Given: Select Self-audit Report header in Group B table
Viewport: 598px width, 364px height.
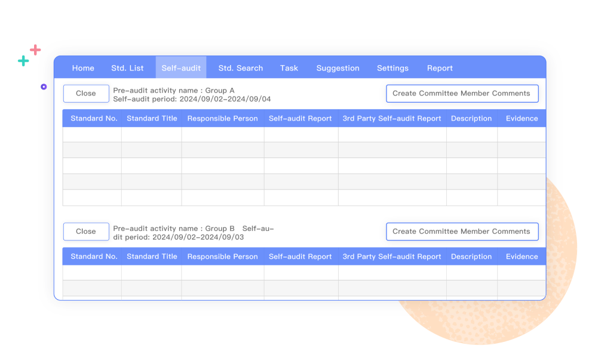Looking at the screenshot, I should point(300,257).
